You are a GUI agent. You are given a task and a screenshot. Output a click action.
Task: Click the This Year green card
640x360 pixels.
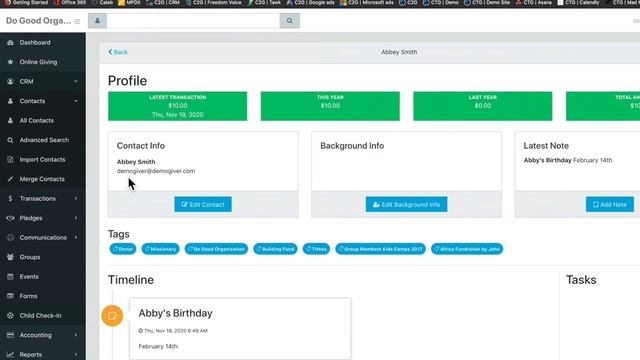tap(330, 106)
